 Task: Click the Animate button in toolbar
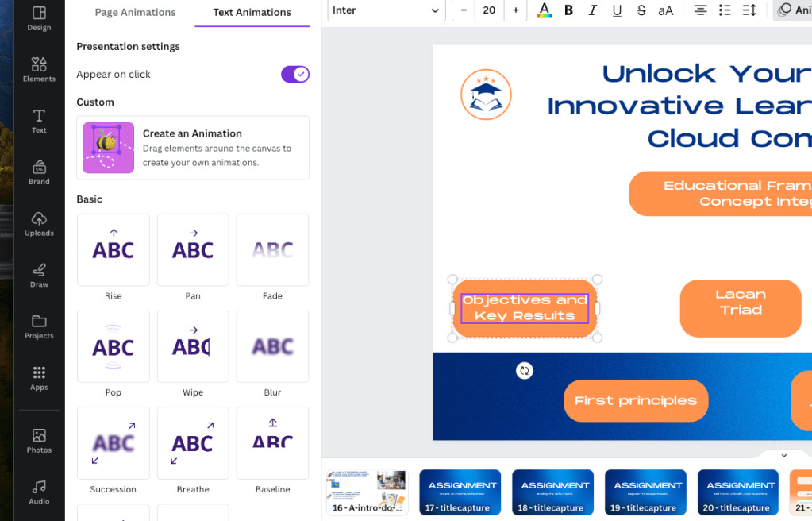pos(794,10)
